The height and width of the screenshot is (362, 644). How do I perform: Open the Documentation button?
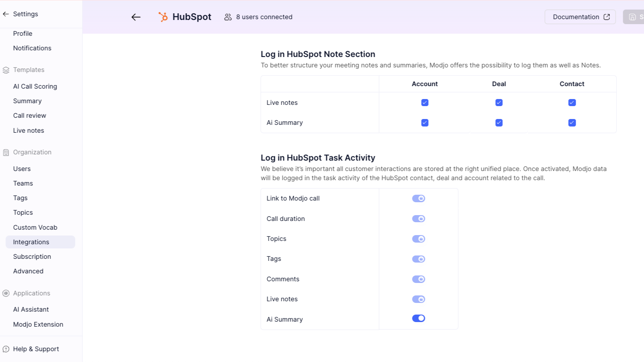[580, 17]
